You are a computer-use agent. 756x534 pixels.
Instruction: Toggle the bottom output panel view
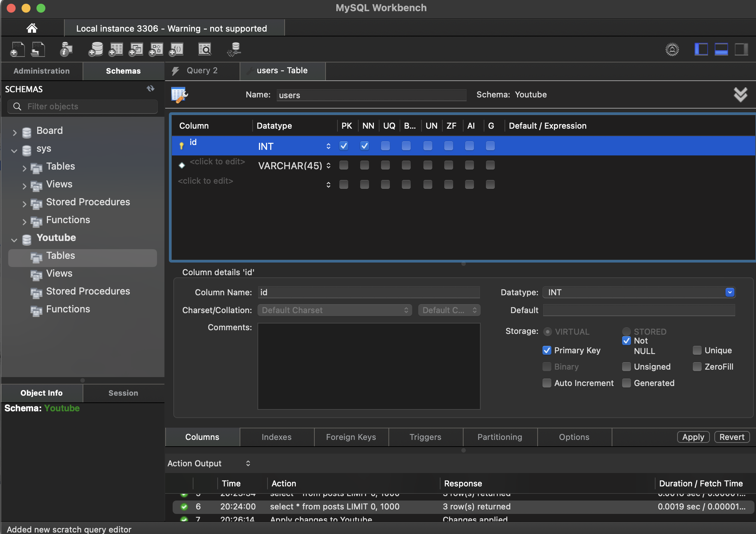(x=721, y=49)
